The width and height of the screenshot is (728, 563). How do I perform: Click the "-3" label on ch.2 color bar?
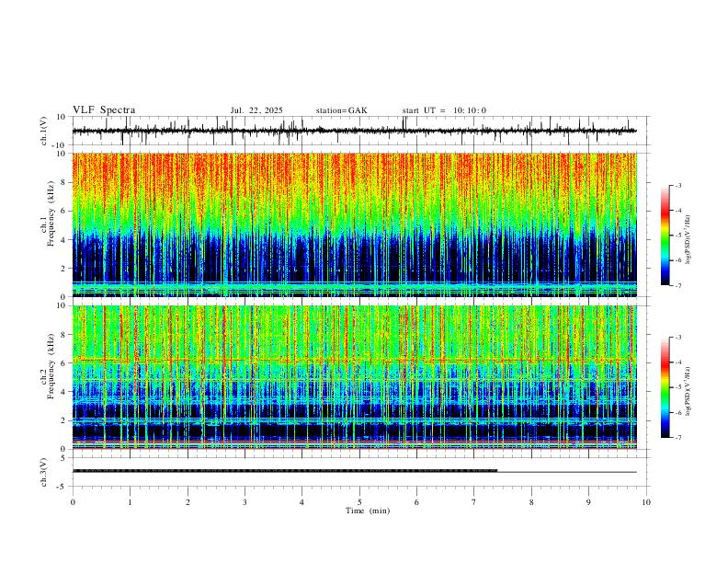(678, 338)
